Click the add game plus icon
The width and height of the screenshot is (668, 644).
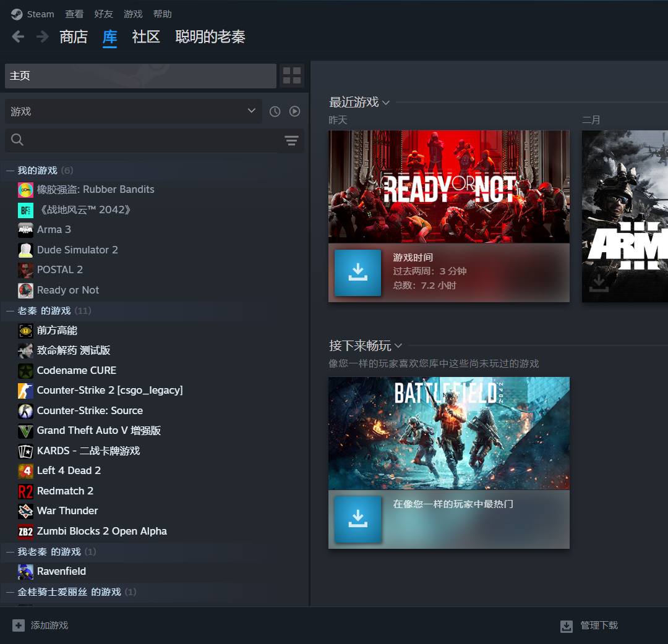(x=19, y=625)
